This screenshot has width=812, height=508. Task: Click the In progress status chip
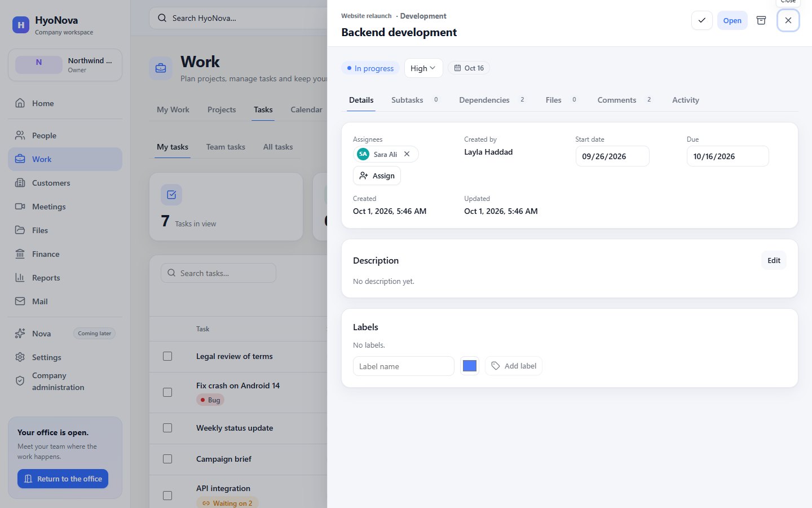point(370,68)
